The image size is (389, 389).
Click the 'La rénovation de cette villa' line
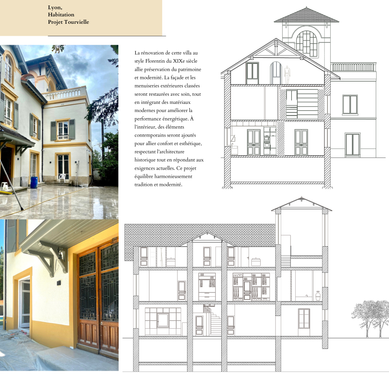pyautogui.click(x=166, y=53)
